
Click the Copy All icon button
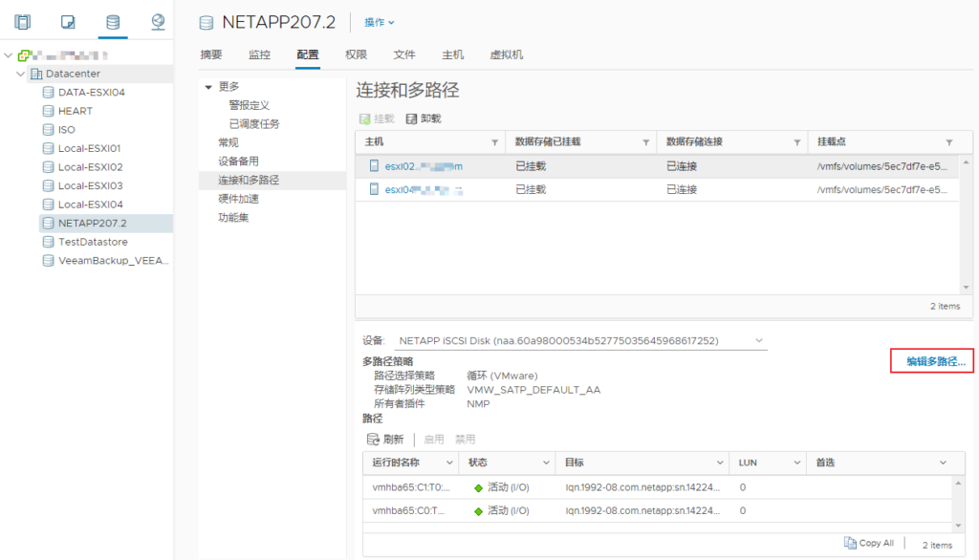tap(851, 543)
